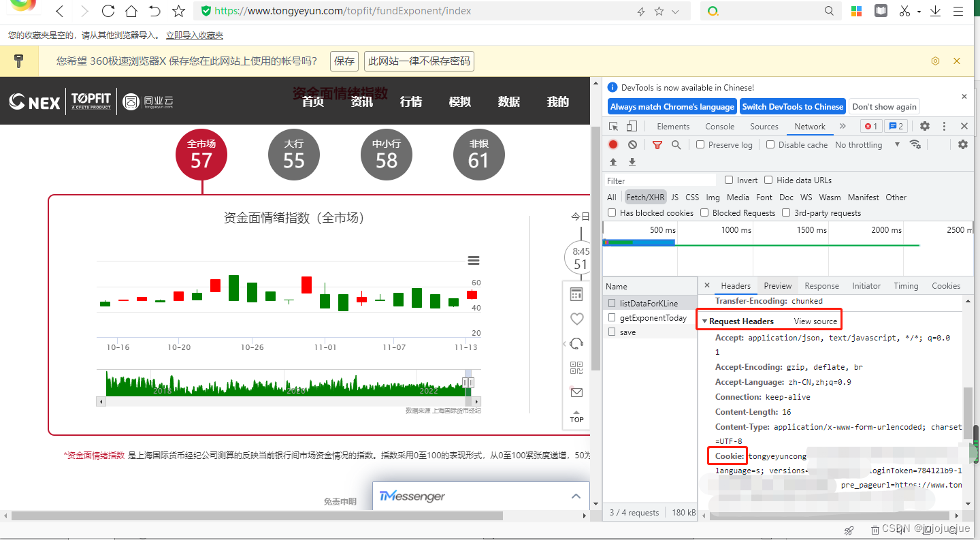Expand address bar dropdown chevron
Viewport: 980px width, 540px height.
(x=675, y=11)
